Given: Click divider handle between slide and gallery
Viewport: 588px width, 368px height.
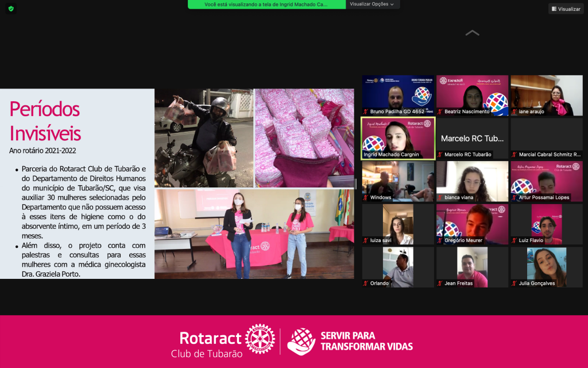Looking at the screenshot, I should coord(356,184).
